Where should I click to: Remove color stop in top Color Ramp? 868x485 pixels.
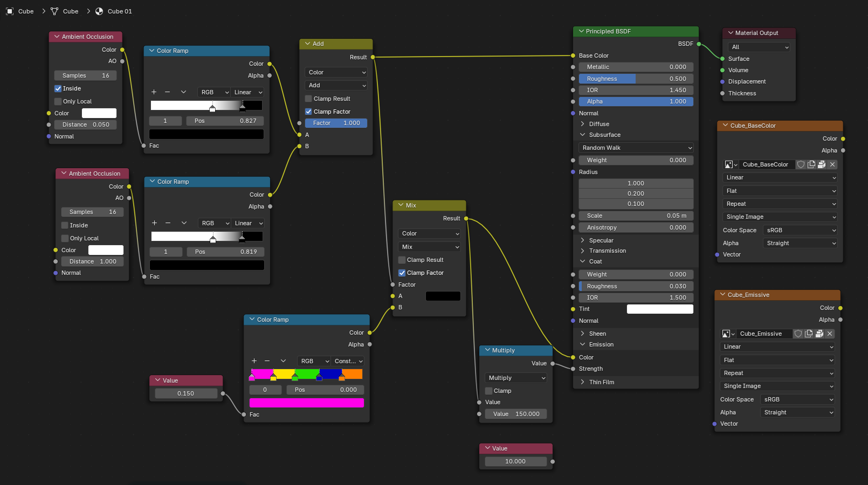(x=167, y=92)
